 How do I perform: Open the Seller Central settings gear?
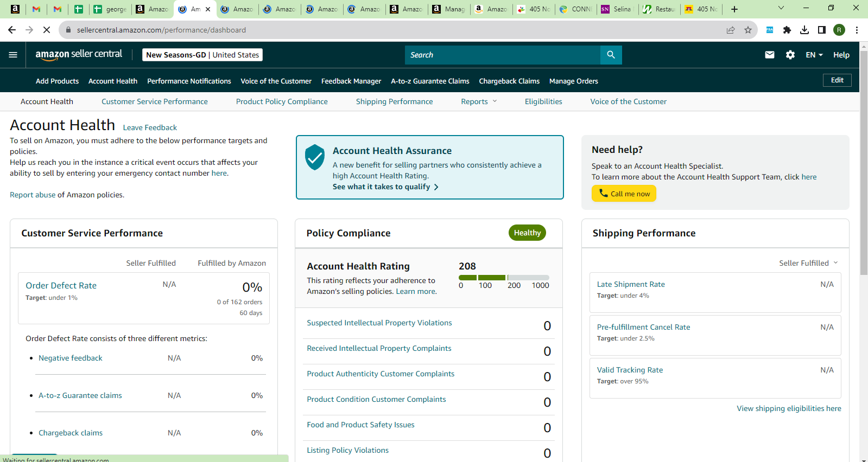(790, 55)
